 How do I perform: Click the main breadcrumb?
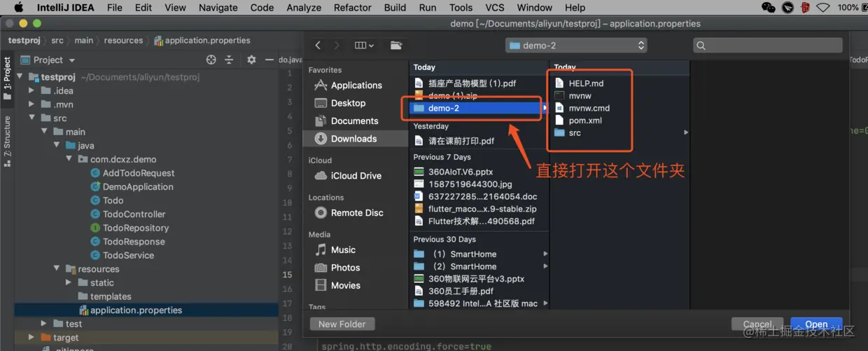pos(84,41)
